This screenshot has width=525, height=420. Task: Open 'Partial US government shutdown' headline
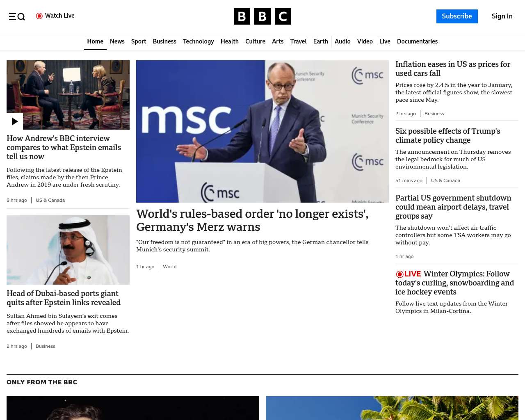pyautogui.click(x=453, y=207)
